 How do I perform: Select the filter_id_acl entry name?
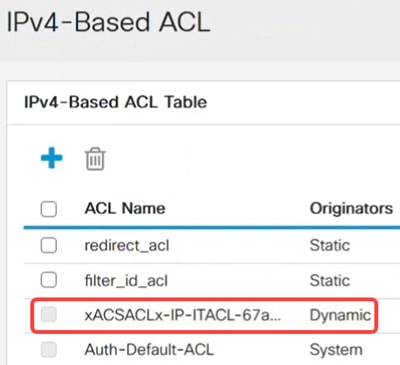point(126,281)
